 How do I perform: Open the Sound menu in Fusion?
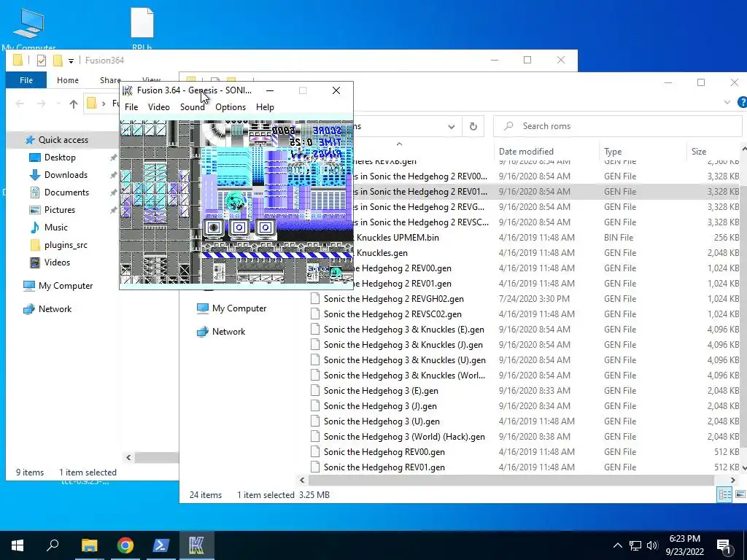193,107
